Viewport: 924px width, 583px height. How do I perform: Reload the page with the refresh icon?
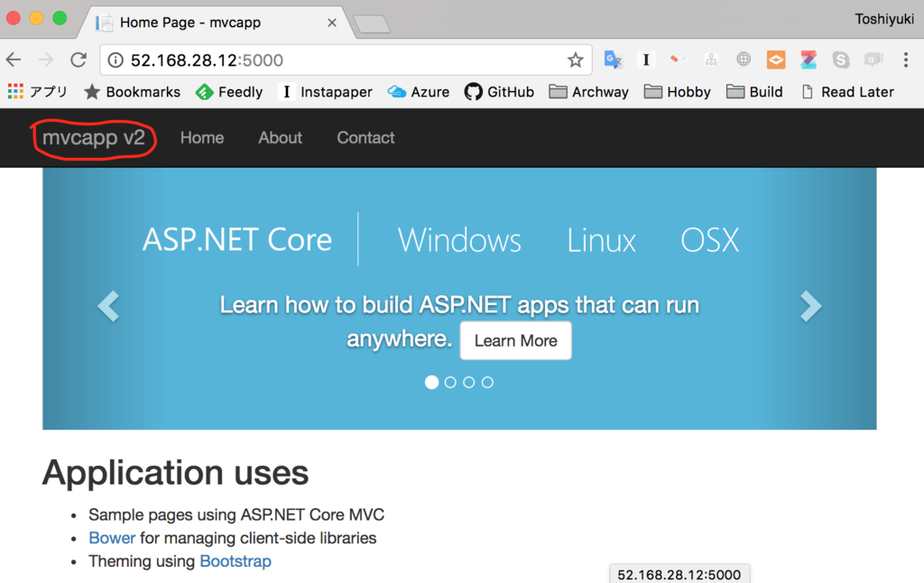[79, 60]
